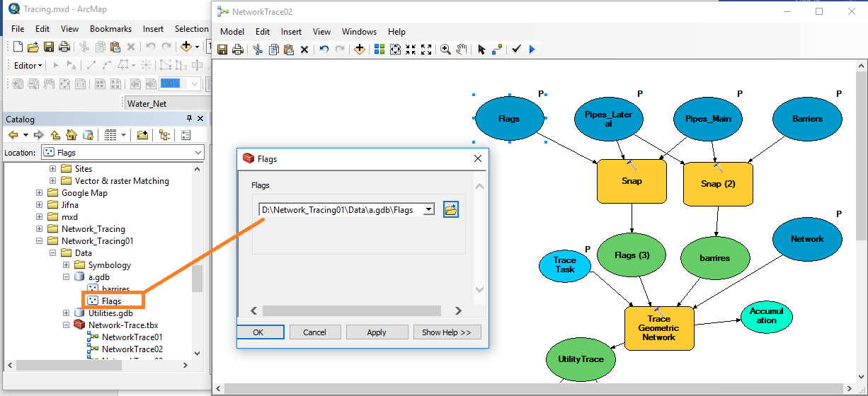Image resolution: width=868 pixels, height=396 pixels.
Task: Close the Flags dialog
Action: (x=477, y=159)
